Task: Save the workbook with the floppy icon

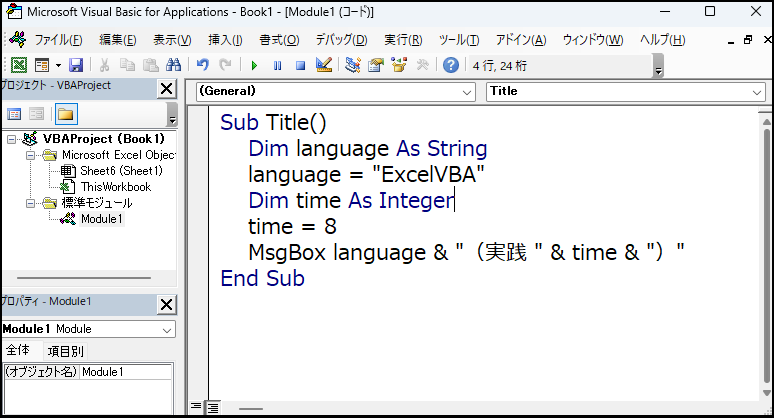Action: coord(76,65)
